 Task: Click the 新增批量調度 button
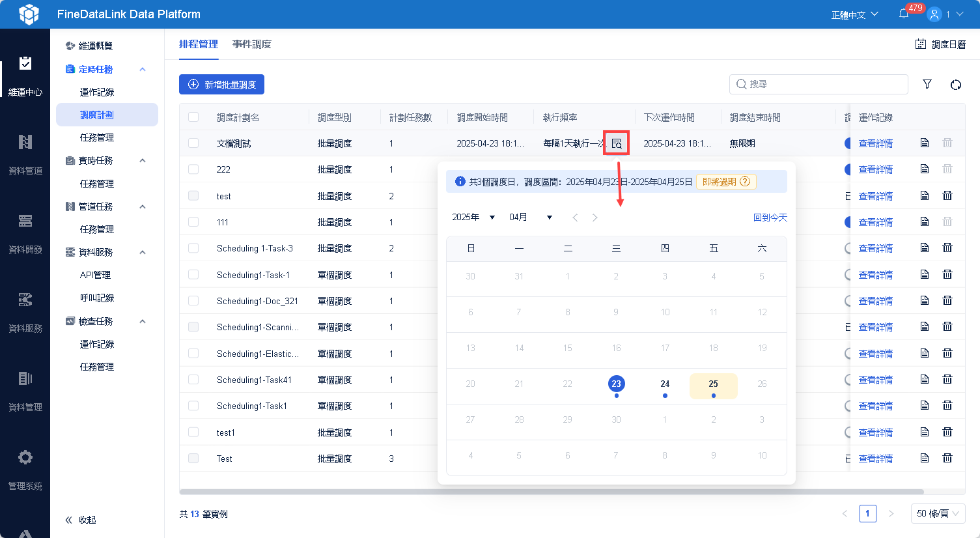coord(221,84)
